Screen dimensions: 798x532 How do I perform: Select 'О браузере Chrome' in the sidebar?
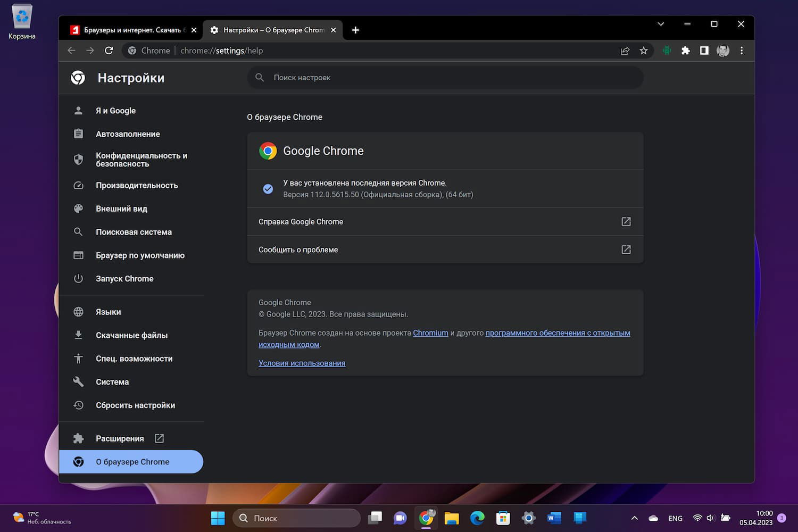pyautogui.click(x=131, y=462)
